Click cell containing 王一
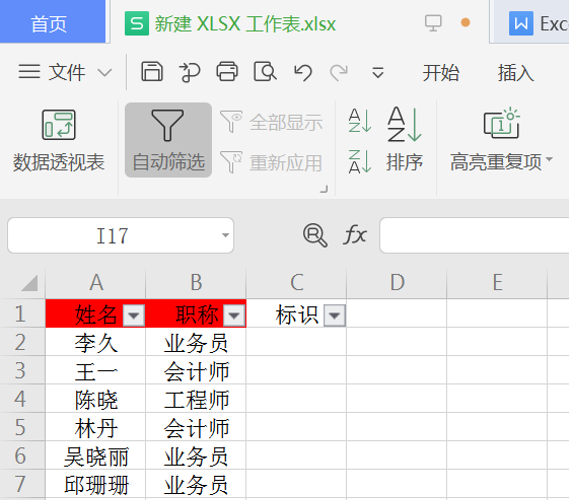Image resolution: width=569 pixels, height=500 pixels. click(96, 370)
